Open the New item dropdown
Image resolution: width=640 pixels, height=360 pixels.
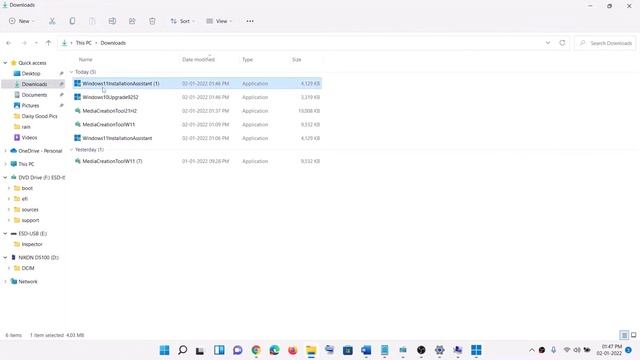point(22,21)
